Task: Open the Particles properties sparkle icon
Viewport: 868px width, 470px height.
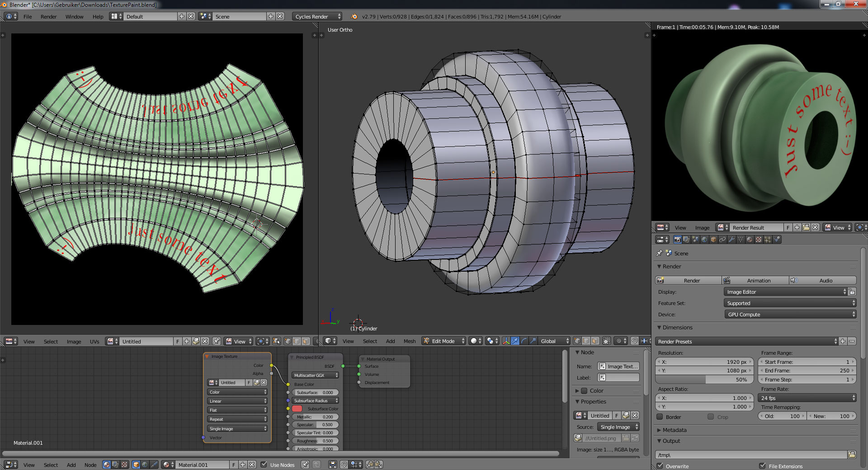Action: click(768, 240)
